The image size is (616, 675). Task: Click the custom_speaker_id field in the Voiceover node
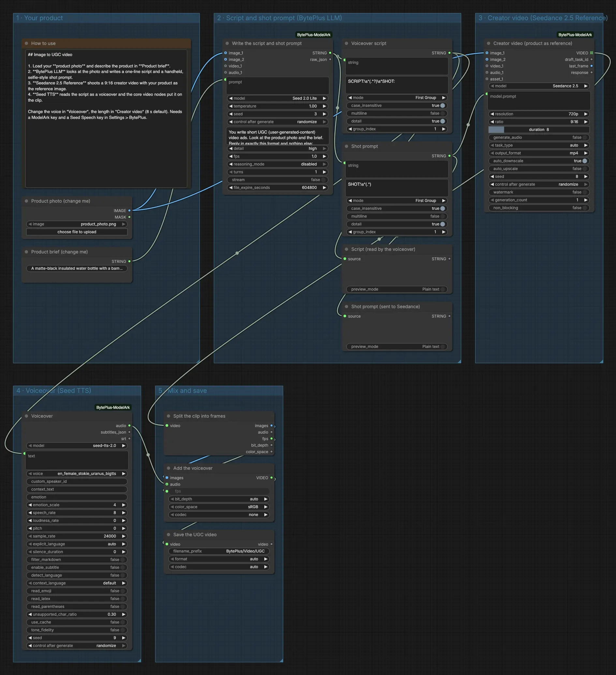point(77,481)
